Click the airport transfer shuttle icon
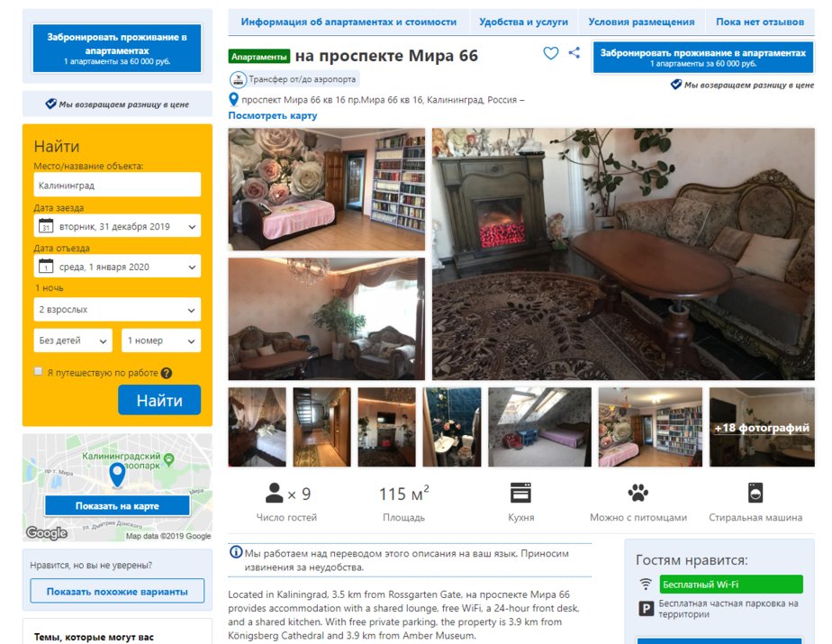This screenshot has height=644, width=832. (x=239, y=79)
